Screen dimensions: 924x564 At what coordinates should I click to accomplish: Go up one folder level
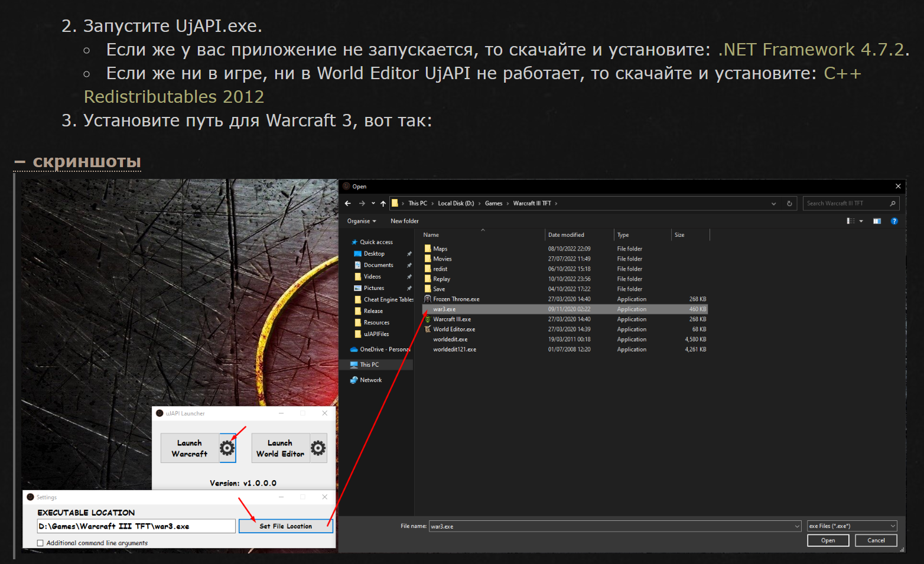(x=383, y=203)
